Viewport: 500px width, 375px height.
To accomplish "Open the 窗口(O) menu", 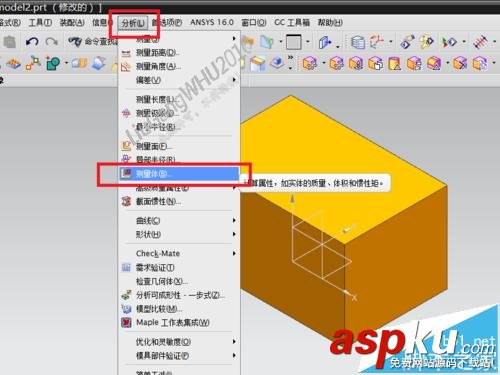I will [254, 23].
